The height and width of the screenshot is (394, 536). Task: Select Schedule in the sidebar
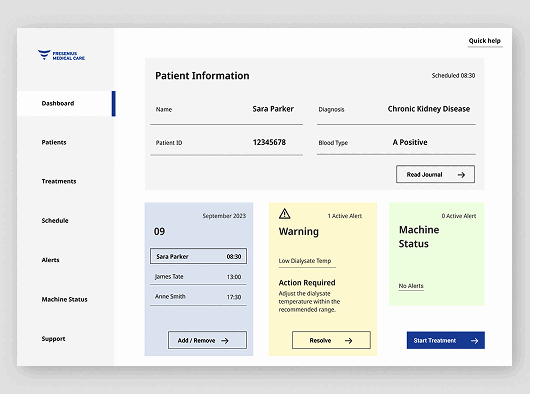click(x=55, y=221)
